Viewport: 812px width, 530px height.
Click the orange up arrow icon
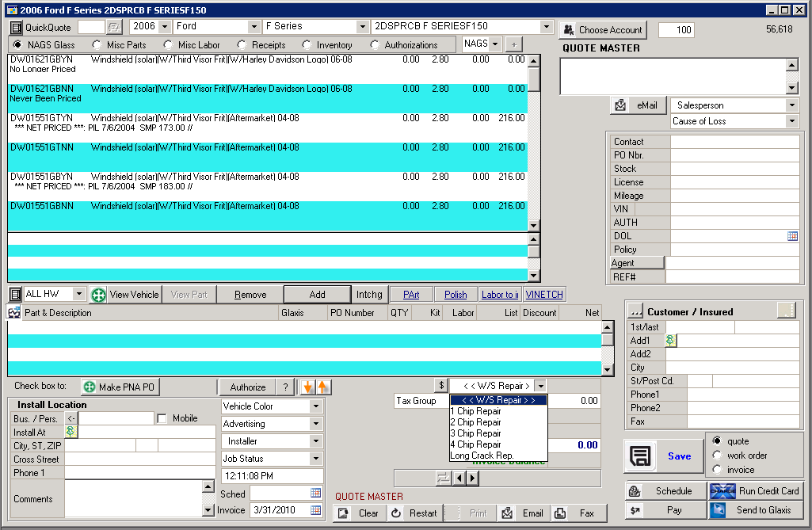[x=322, y=387]
